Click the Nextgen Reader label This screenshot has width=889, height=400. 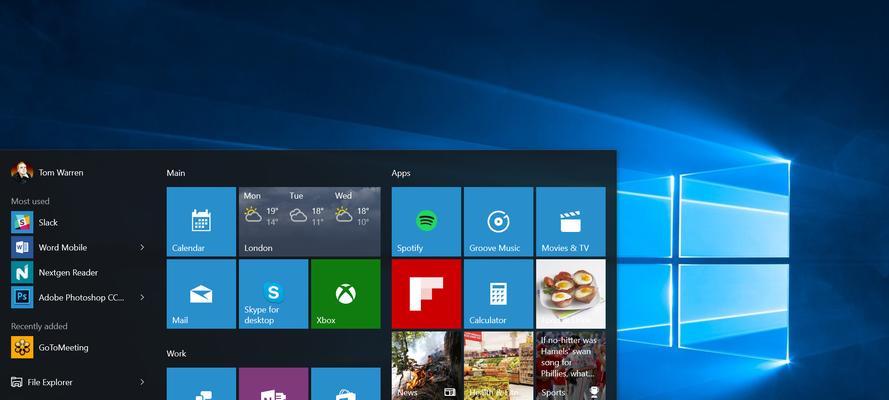68,273
